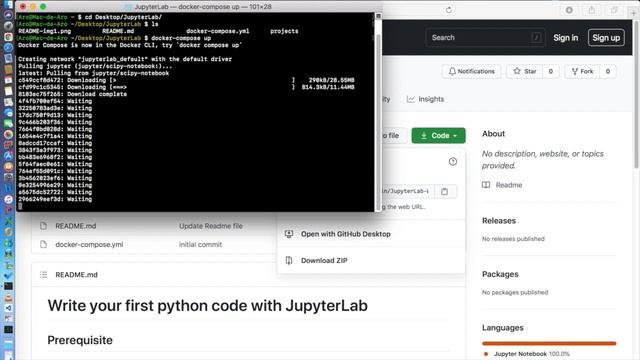Click the Terminal window title bar text
This screenshot has width=640, height=360.
coord(203,7)
